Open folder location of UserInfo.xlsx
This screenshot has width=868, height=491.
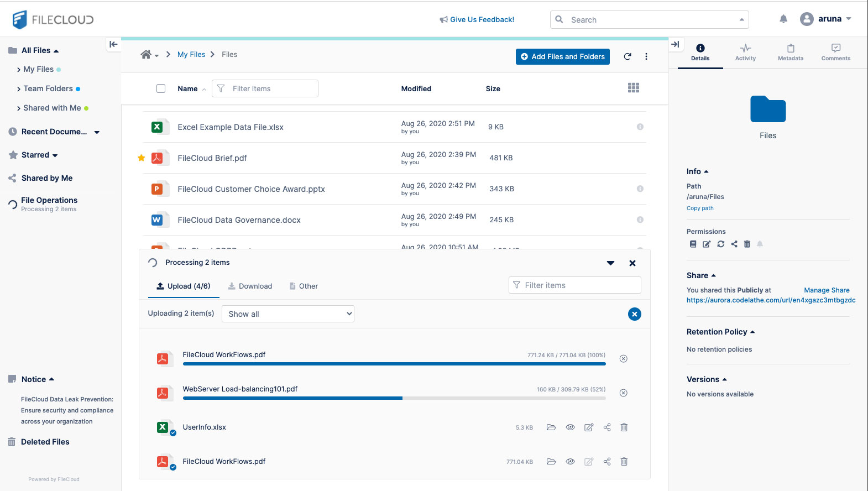pos(551,427)
